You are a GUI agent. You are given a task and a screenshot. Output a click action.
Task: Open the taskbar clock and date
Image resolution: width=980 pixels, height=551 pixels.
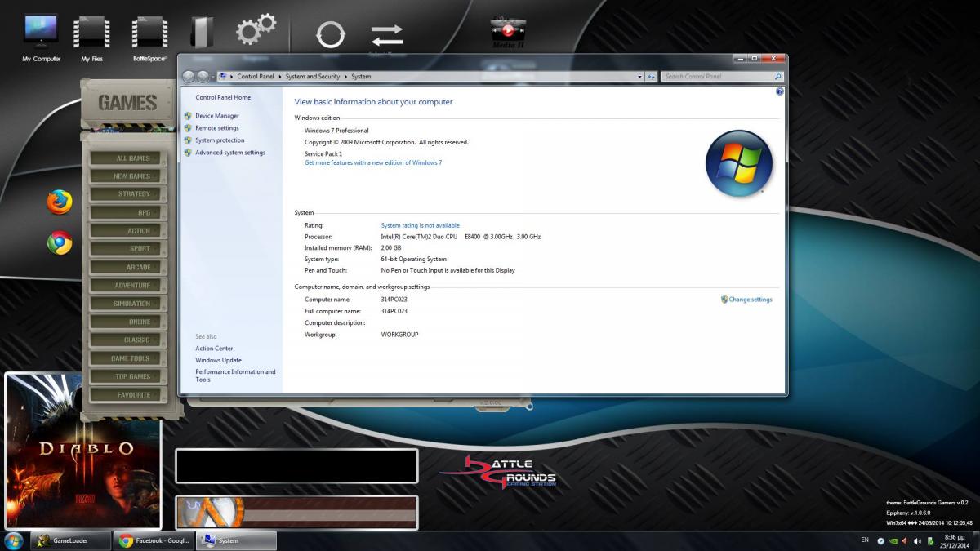(955, 541)
